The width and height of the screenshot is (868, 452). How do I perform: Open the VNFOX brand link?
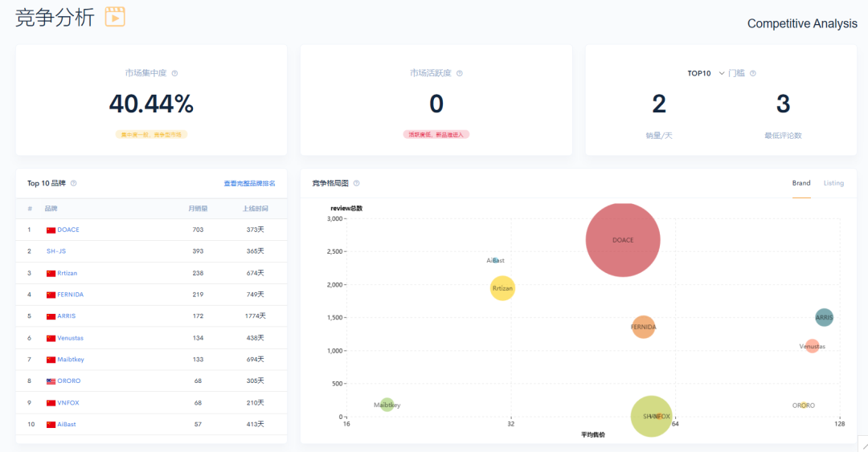pos(68,403)
